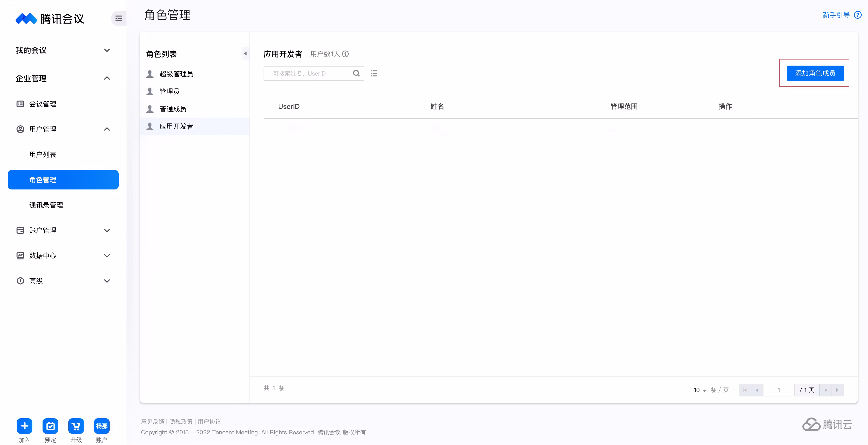Click the 普通成员 role person icon

[150, 109]
